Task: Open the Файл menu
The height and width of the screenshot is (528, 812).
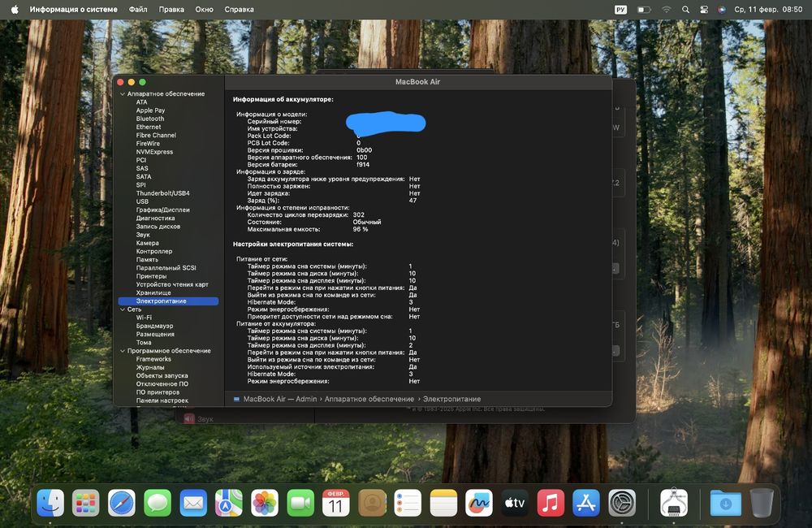Action: [138, 9]
